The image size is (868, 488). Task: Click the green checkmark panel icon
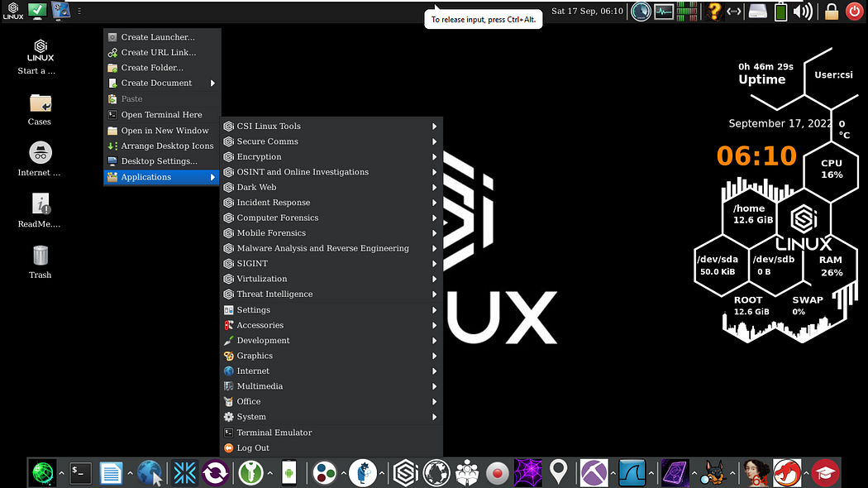[x=37, y=11]
